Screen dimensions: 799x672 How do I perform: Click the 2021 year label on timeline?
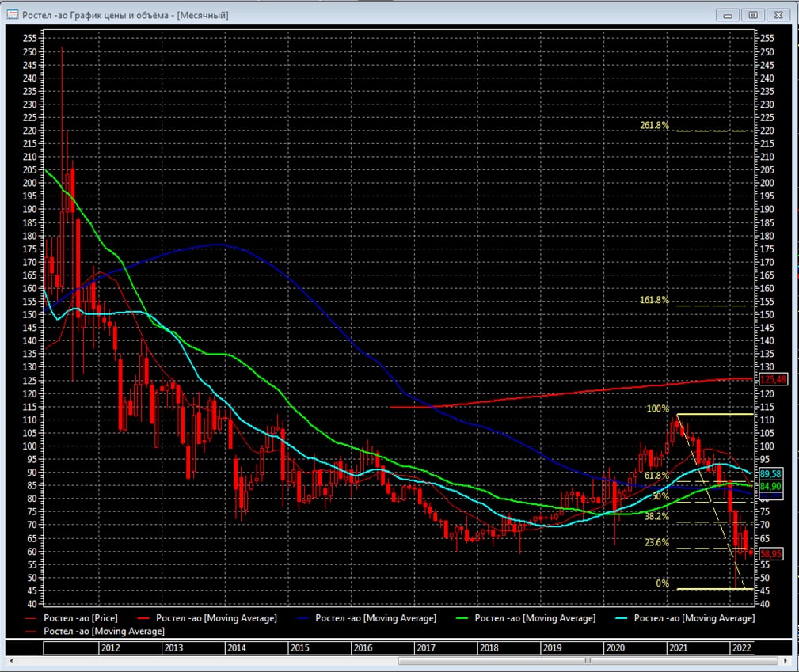[678, 648]
